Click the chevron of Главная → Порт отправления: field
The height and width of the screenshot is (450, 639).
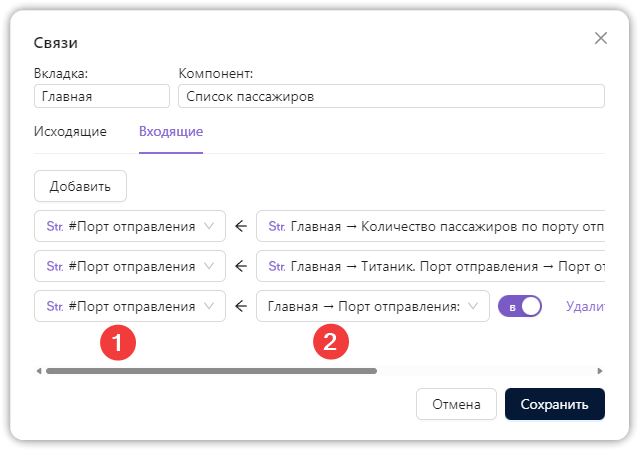click(x=473, y=306)
